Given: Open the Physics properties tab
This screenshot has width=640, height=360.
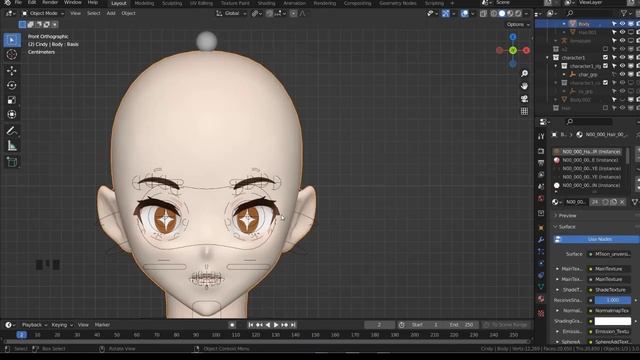Looking at the screenshot, I should click(x=541, y=263).
